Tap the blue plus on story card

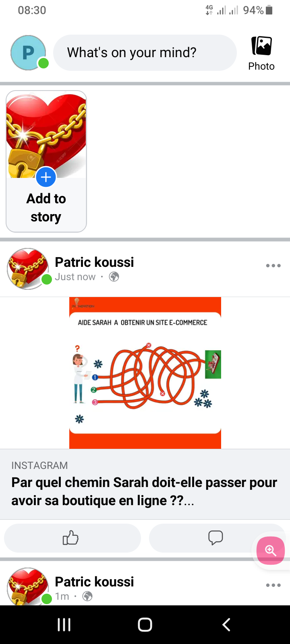(46, 177)
